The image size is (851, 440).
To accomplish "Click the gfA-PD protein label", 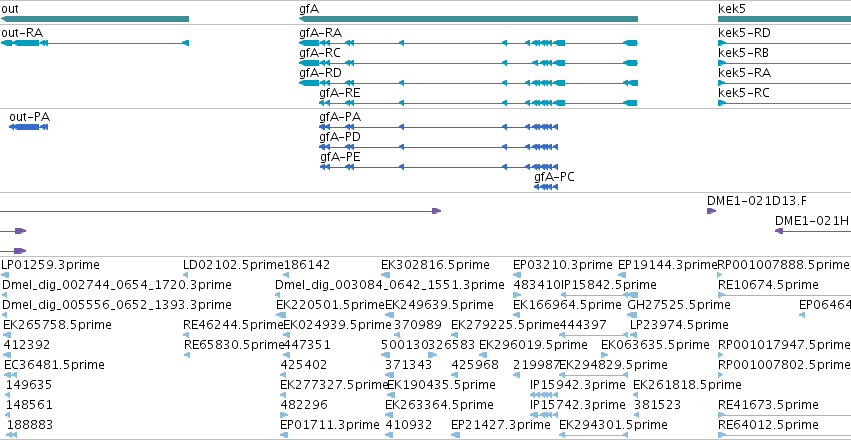I will pos(340,137).
